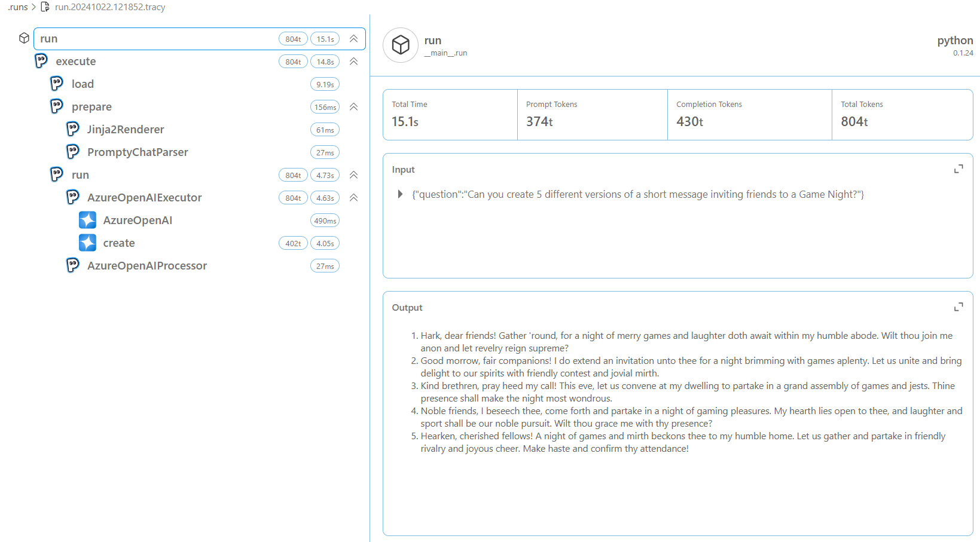Collapse the prepare node
The height and width of the screenshot is (542, 980).
point(354,107)
